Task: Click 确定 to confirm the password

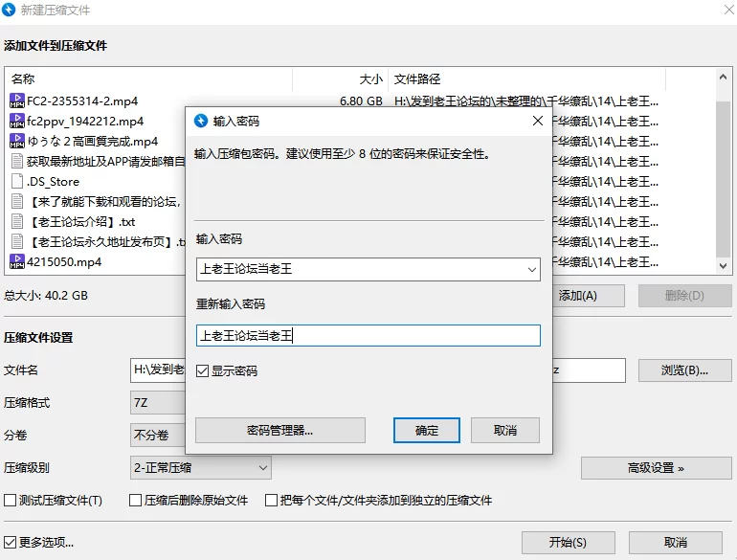Action: point(426,430)
